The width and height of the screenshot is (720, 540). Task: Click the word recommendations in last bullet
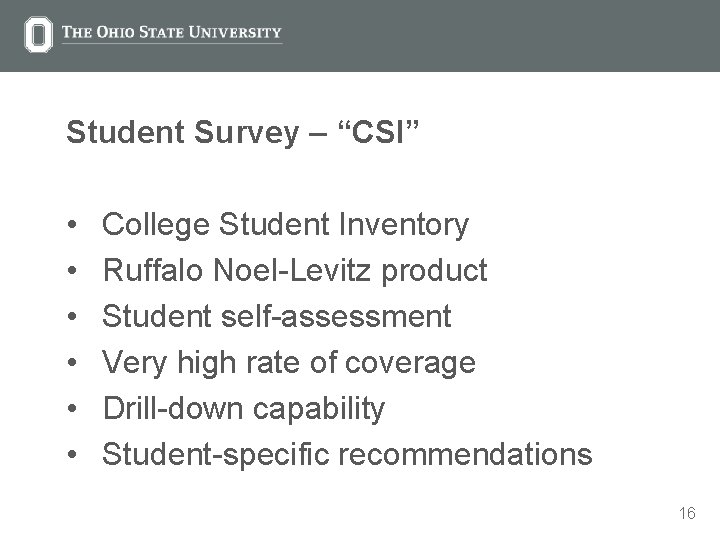(465, 454)
